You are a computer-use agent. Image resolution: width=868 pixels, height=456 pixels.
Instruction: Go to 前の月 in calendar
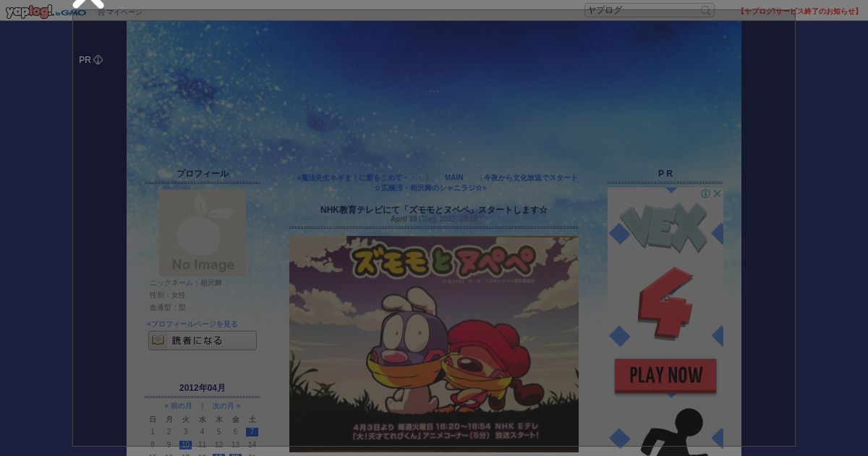click(179, 406)
